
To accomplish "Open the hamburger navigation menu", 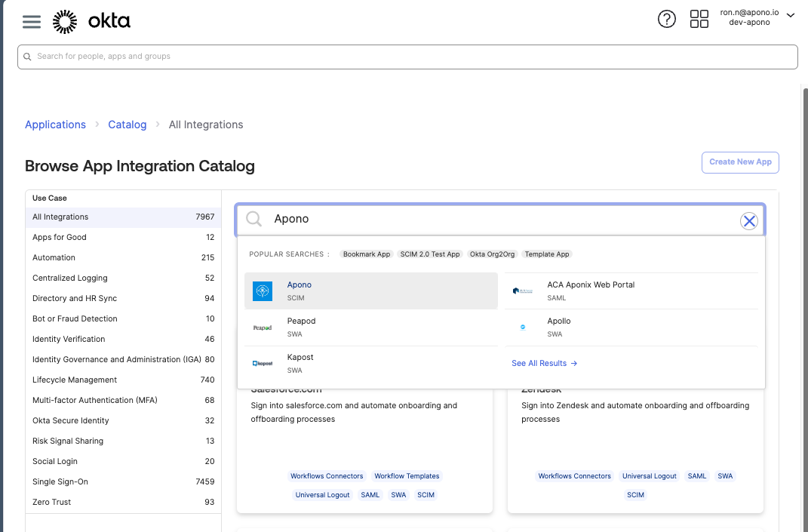I will click(x=32, y=21).
